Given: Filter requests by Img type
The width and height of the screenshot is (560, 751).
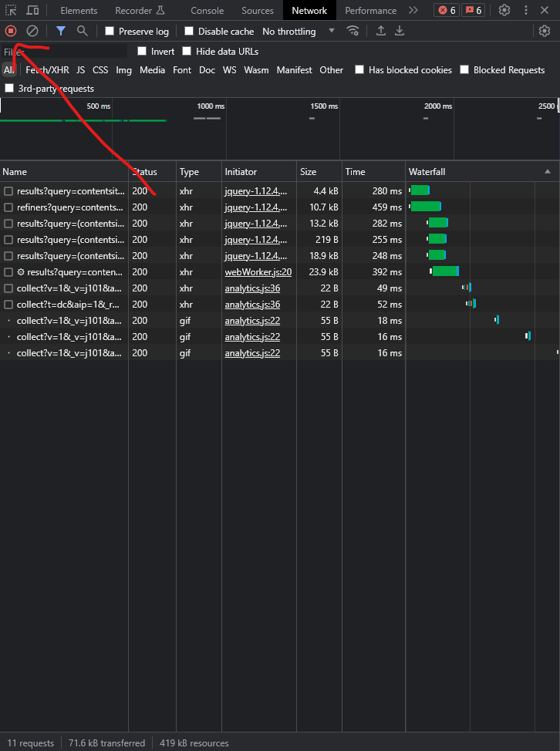Looking at the screenshot, I should [123, 70].
